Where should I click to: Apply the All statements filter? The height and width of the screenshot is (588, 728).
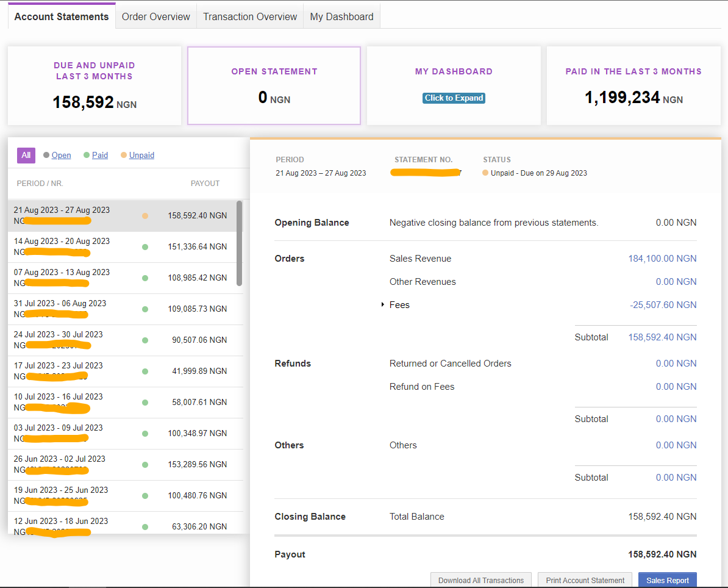(26, 155)
